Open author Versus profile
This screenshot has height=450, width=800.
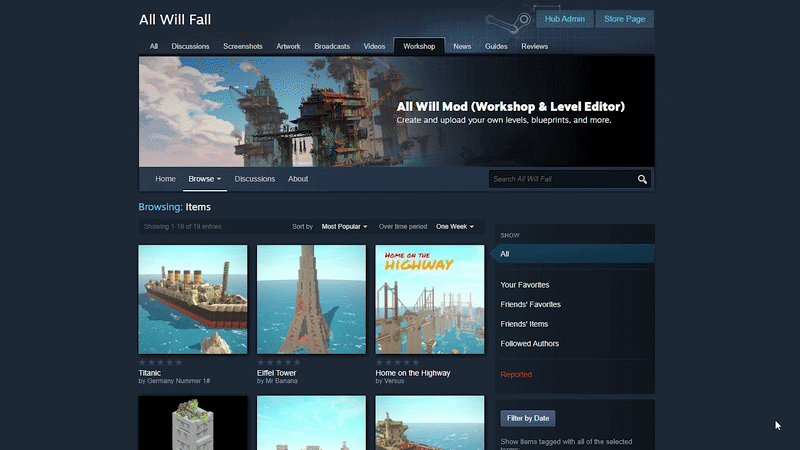394,381
